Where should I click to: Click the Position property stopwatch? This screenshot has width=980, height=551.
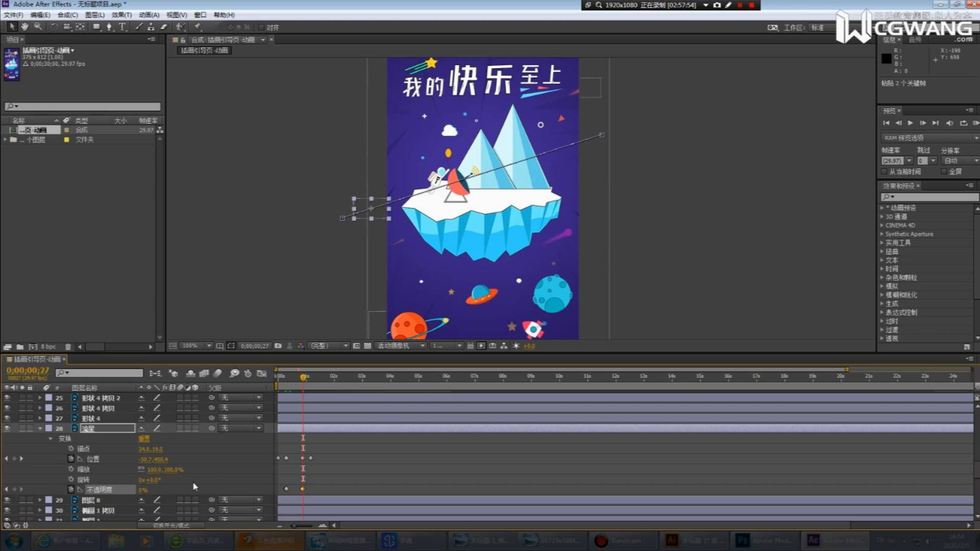[x=71, y=459]
